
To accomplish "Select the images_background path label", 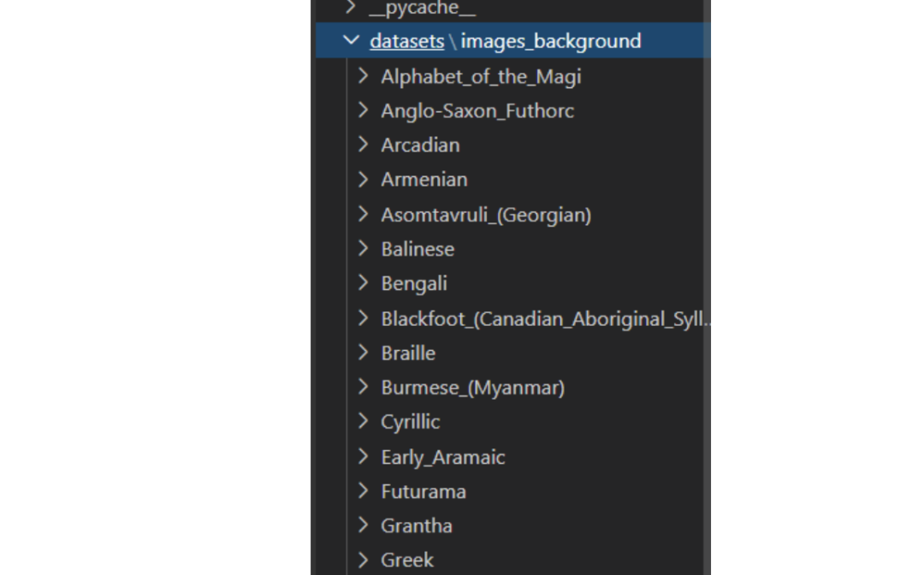I will pyautogui.click(x=551, y=41).
